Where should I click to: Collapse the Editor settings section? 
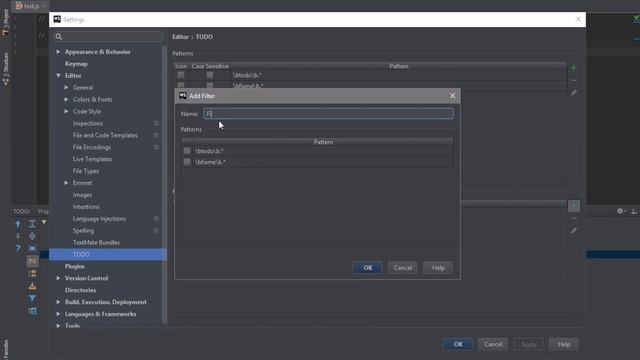pos(58,76)
